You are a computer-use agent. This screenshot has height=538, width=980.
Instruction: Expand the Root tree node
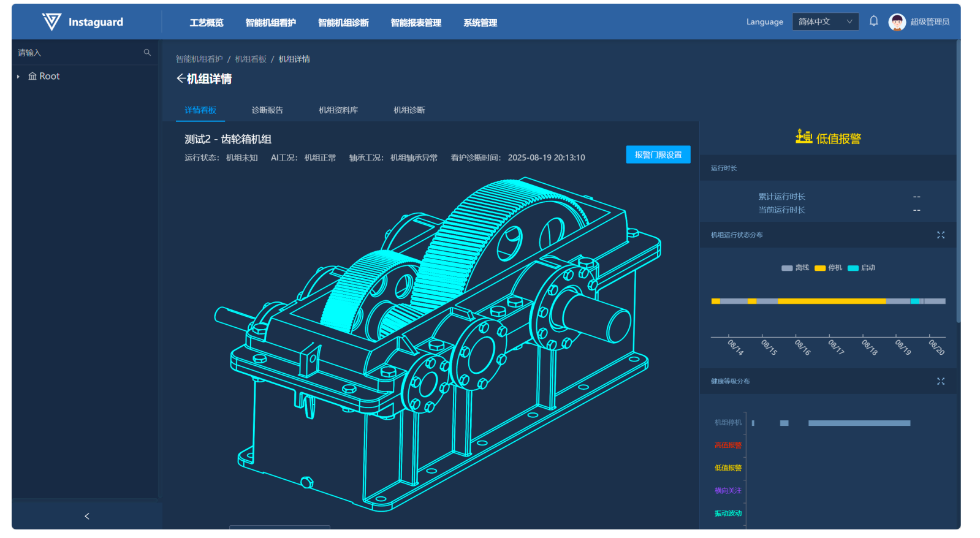[18, 77]
